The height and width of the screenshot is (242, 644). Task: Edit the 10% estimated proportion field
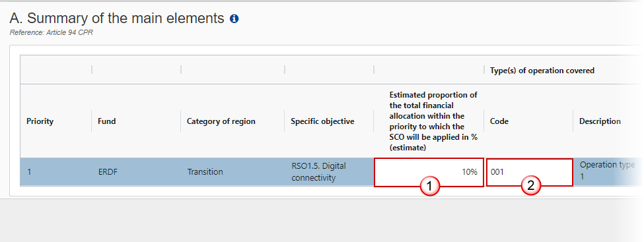tap(429, 172)
